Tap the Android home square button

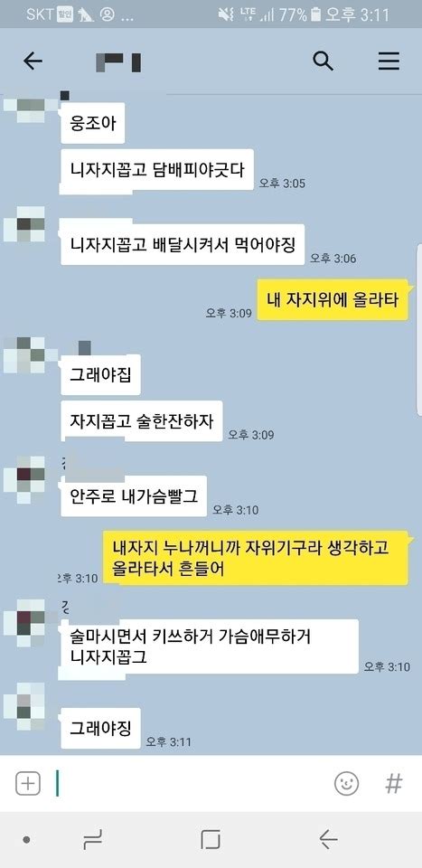click(x=211, y=840)
